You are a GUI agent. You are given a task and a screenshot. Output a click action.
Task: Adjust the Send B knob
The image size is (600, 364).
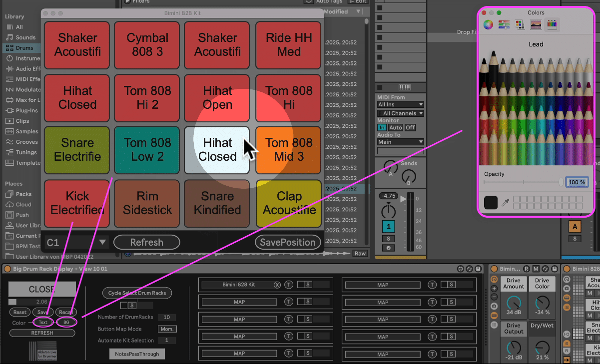click(x=409, y=176)
